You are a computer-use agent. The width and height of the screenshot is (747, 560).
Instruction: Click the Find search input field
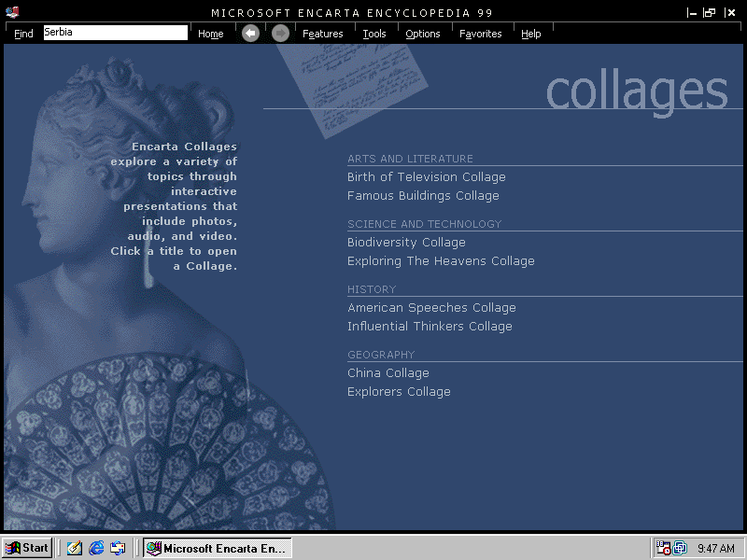pos(116,33)
